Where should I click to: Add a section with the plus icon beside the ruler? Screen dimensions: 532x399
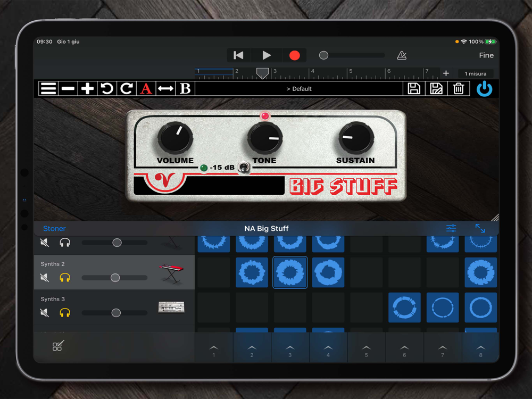point(446,73)
